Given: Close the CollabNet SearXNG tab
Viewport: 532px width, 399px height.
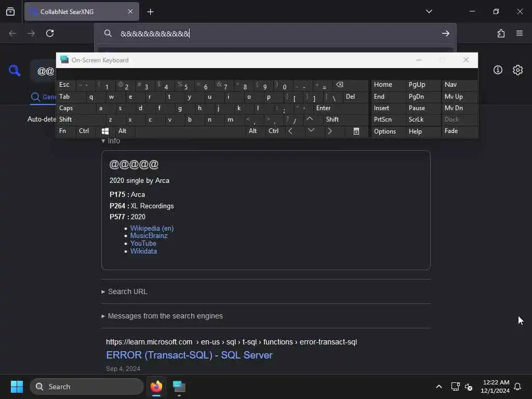Looking at the screenshot, I should (x=130, y=11).
